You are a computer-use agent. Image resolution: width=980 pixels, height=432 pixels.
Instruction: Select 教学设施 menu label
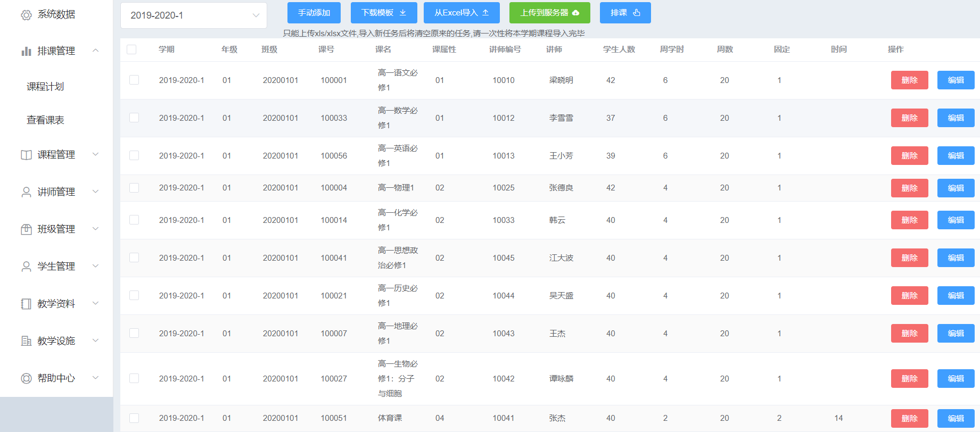pos(56,341)
